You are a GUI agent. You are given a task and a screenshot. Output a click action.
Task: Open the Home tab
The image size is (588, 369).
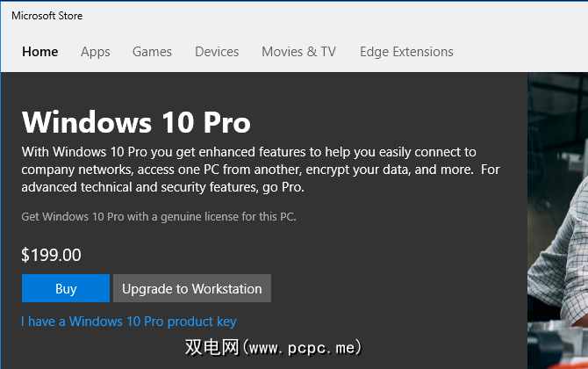pyautogui.click(x=40, y=52)
